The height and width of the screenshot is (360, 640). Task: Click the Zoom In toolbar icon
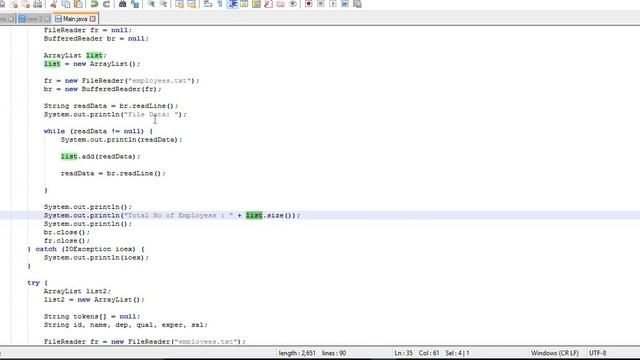pyautogui.click(x=151, y=4)
